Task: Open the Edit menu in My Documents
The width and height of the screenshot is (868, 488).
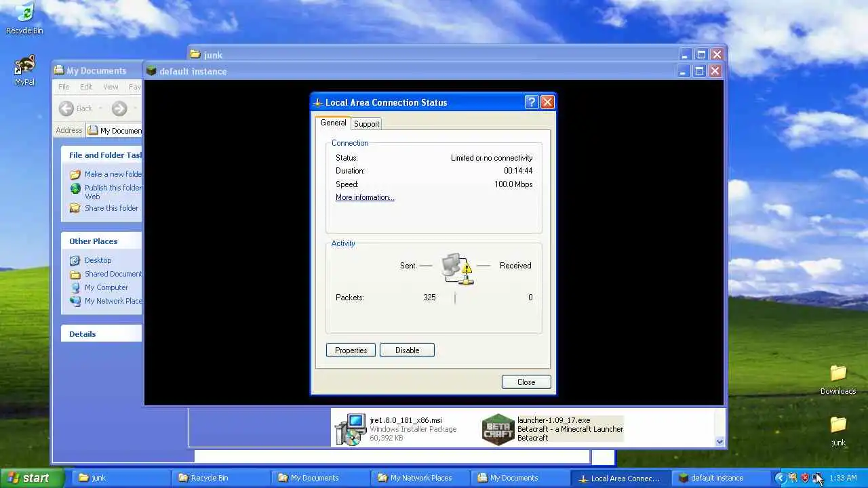Action: point(86,87)
